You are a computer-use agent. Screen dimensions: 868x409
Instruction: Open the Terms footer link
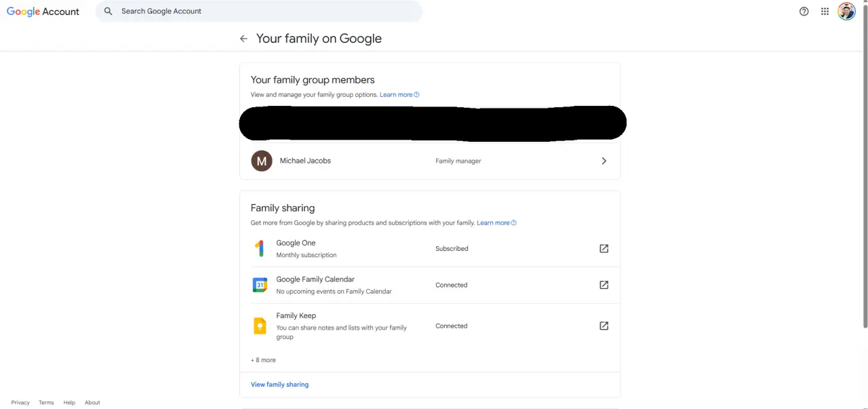46,403
